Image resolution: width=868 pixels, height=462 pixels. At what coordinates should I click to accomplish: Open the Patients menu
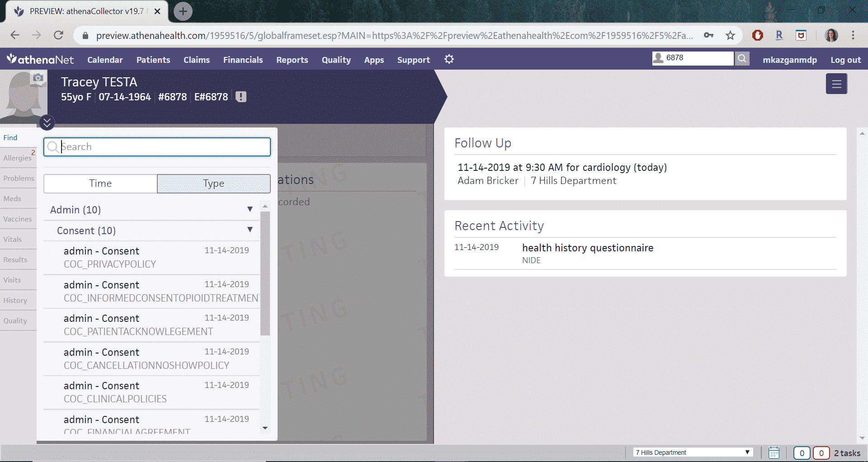(x=153, y=60)
